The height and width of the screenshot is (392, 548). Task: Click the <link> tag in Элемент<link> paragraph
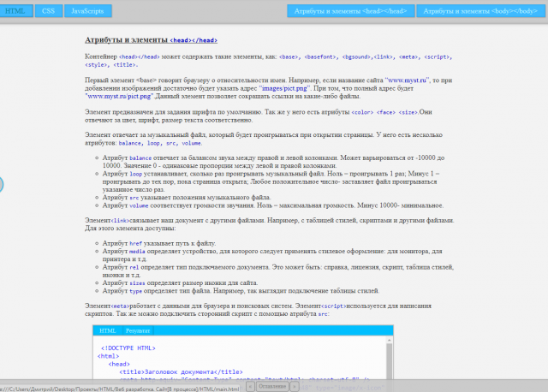coord(120,221)
